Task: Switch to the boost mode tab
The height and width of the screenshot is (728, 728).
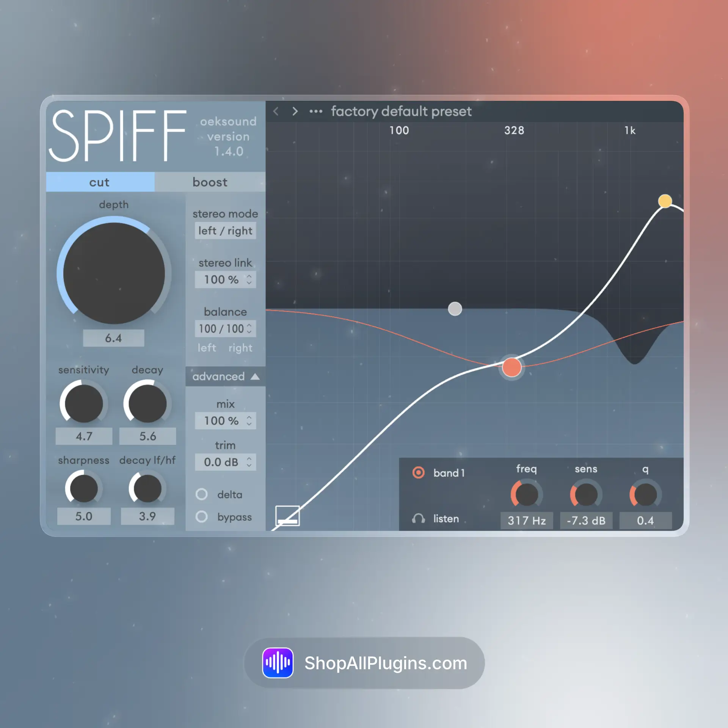Action: click(x=210, y=182)
